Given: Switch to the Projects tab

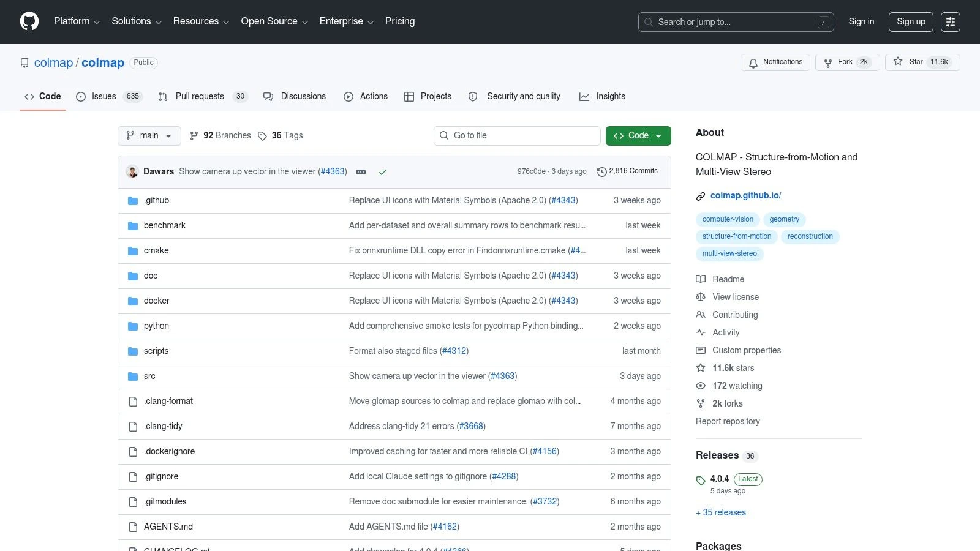Looking at the screenshot, I should coord(428,96).
